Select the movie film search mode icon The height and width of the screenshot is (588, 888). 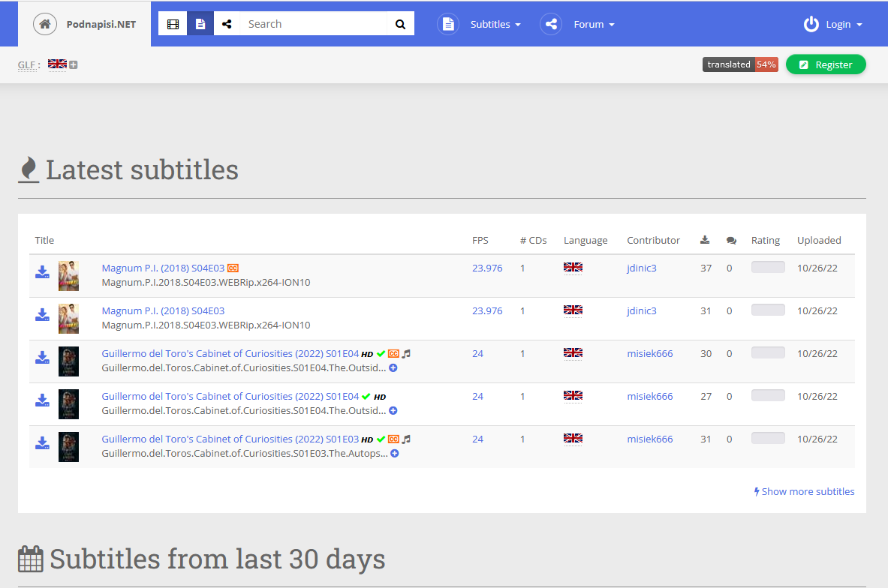(173, 24)
